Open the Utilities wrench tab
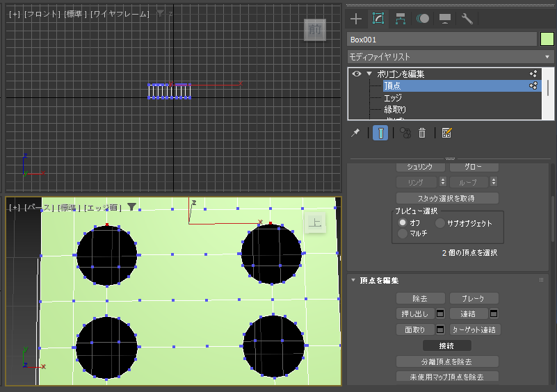The height and width of the screenshot is (392, 557). pyautogui.click(x=467, y=19)
